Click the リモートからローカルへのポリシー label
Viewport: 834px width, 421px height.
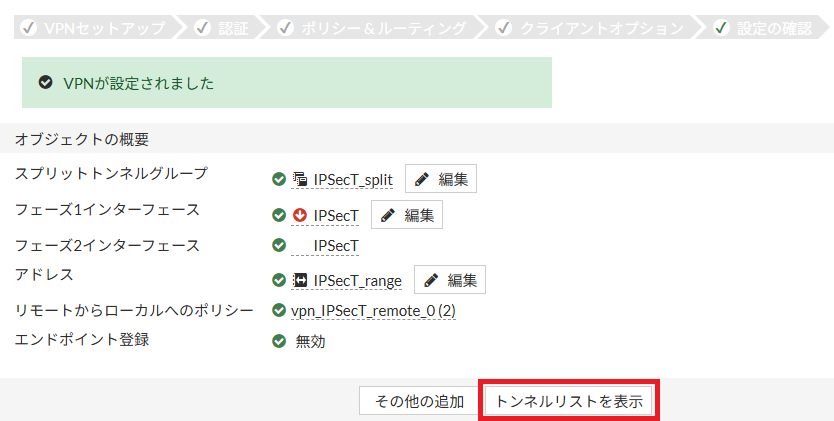[x=134, y=310]
